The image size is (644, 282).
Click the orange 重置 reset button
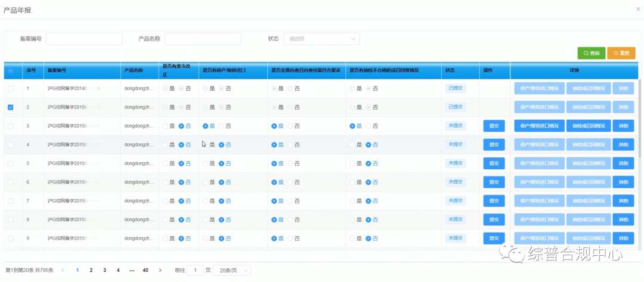pyautogui.click(x=621, y=54)
